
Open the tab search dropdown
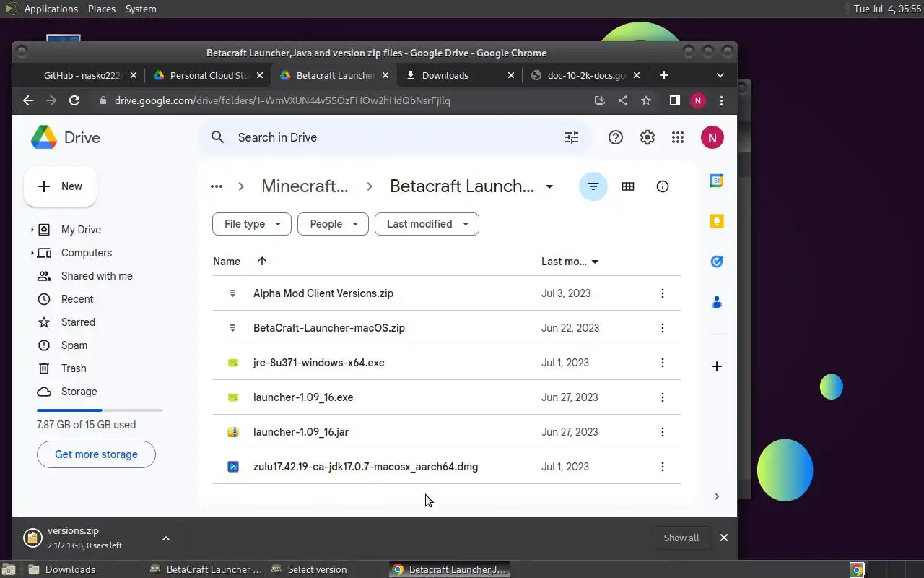click(x=720, y=75)
